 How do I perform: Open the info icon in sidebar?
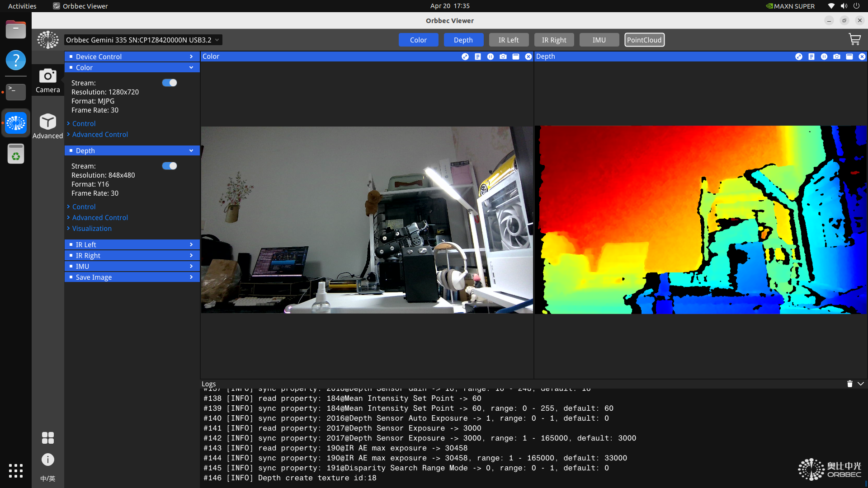pos(48,460)
